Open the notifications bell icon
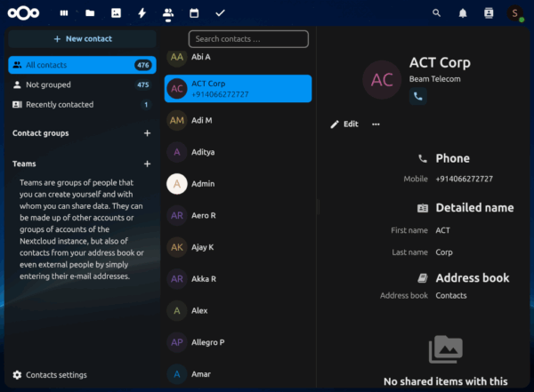 [x=463, y=13]
